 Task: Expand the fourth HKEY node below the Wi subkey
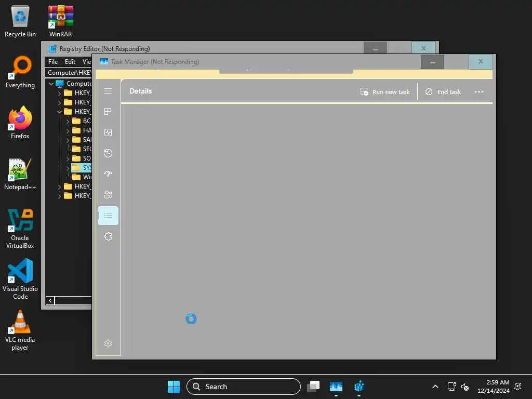pos(59,187)
